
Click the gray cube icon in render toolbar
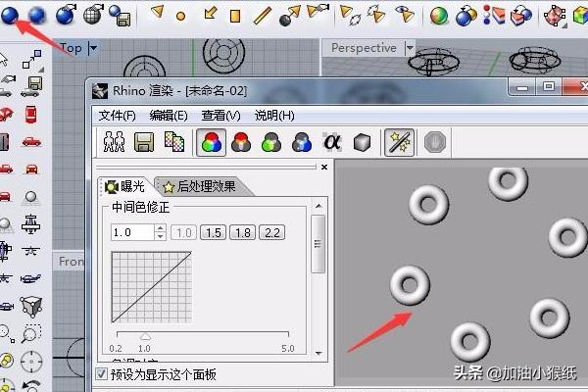tap(362, 143)
